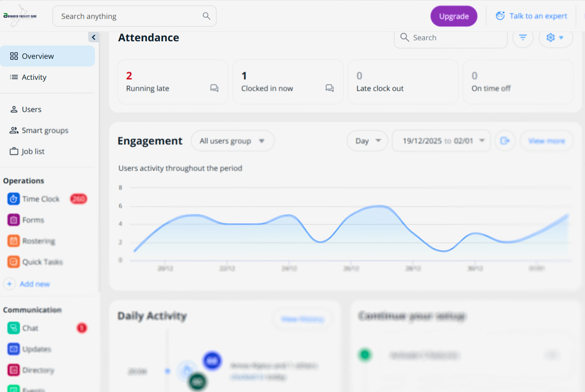Select Smart groups in the sidebar
Viewport: 585px width, 392px height.
pyautogui.click(x=45, y=130)
